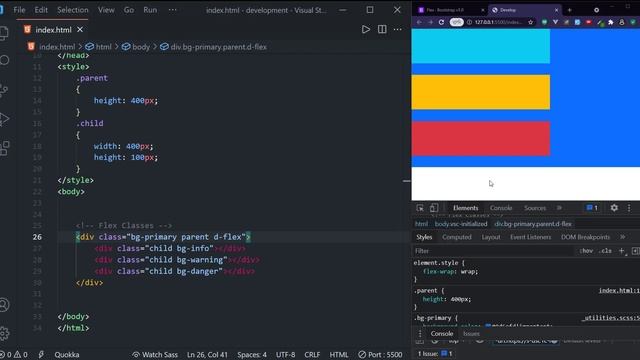Click the Styles filter input
The height and width of the screenshot is (360, 640).
pyautogui.click(x=493, y=251)
